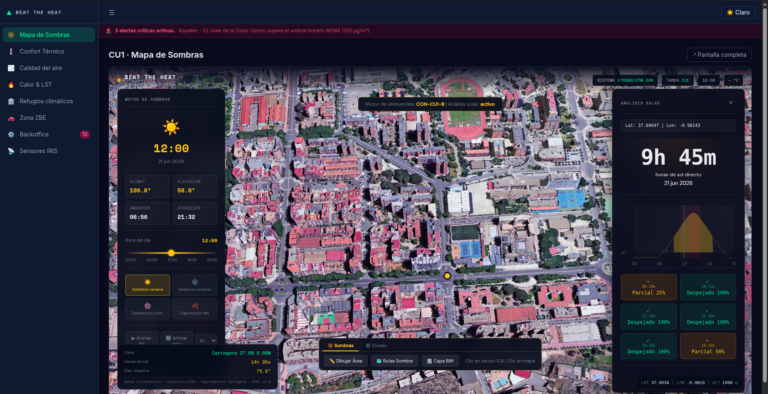Click the car icon beside Zona ZBE
Image resolution: width=768 pixels, height=394 pixels.
point(11,118)
